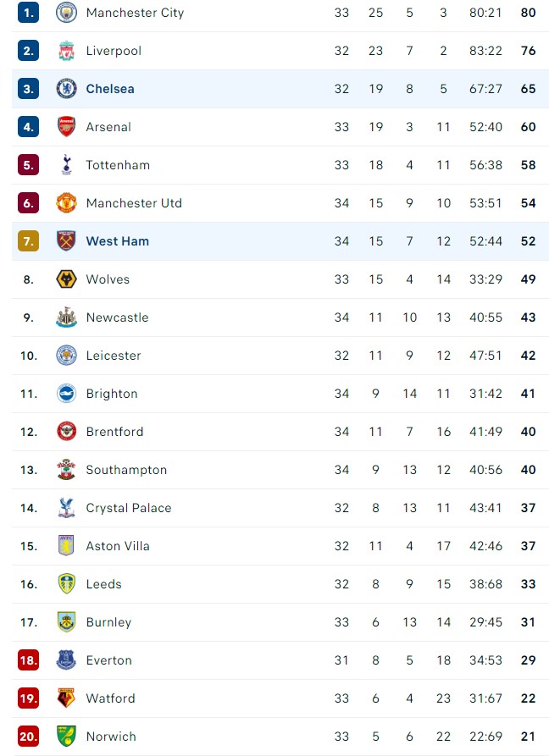This screenshot has height=756, width=549.
Task: Click the Watford club crest
Action: (67, 698)
